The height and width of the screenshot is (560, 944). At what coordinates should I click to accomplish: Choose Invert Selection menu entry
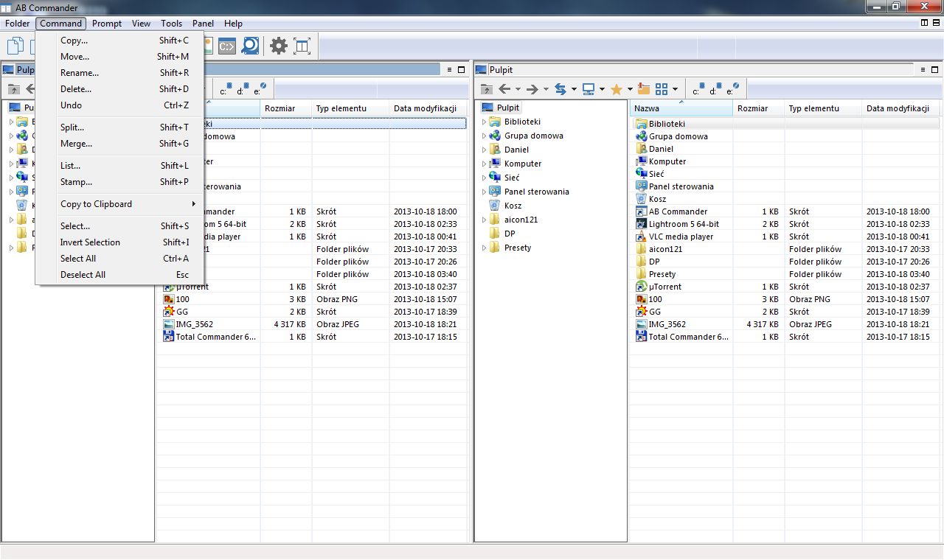(x=119, y=242)
